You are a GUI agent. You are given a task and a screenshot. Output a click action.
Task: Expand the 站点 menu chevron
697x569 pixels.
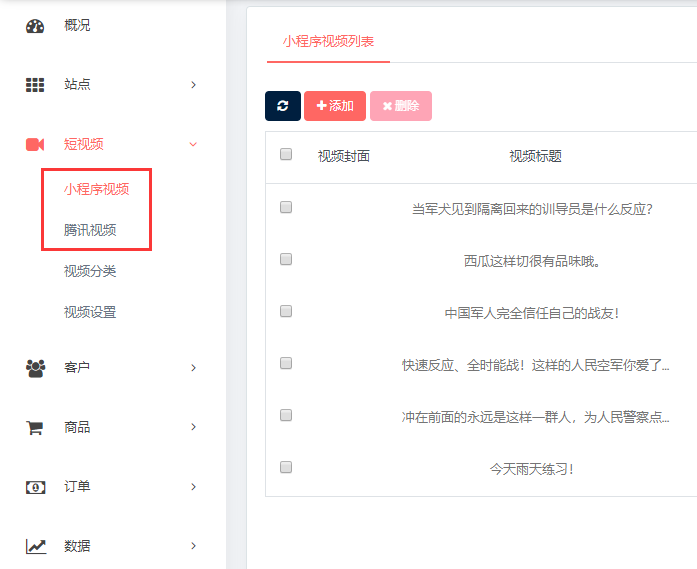point(193,84)
